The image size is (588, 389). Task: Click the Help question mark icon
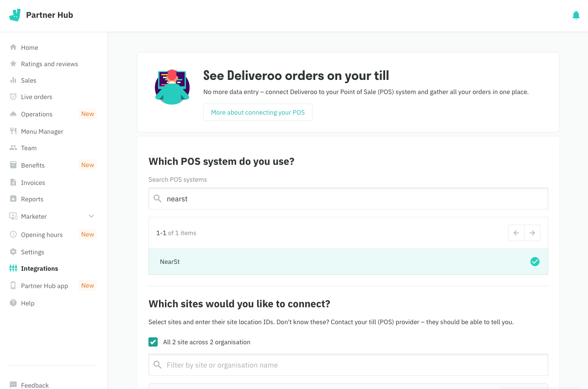pos(13,303)
